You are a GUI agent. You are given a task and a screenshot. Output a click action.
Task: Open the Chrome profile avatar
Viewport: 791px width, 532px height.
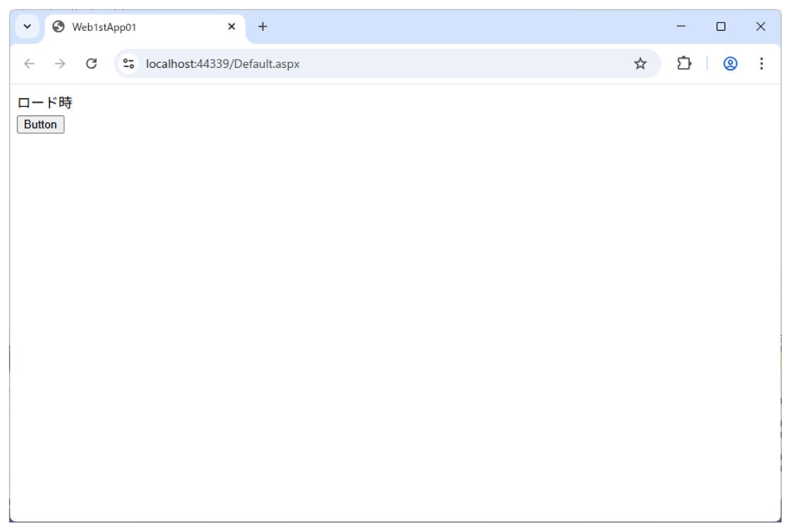pos(730,64)
